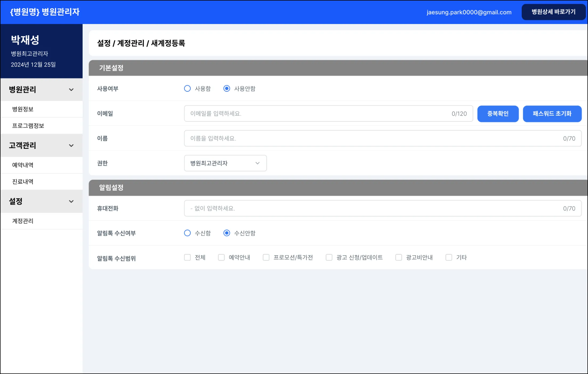Open 계정관리 in the sidebar
588x374 pixels.
23,221
